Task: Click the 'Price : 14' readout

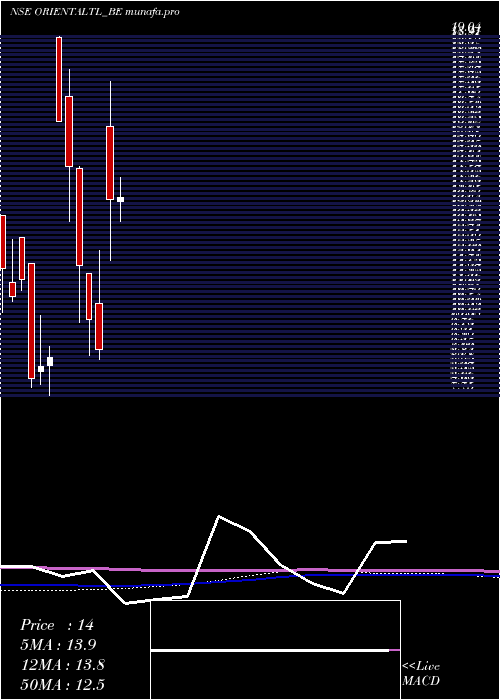Action: 57,625
